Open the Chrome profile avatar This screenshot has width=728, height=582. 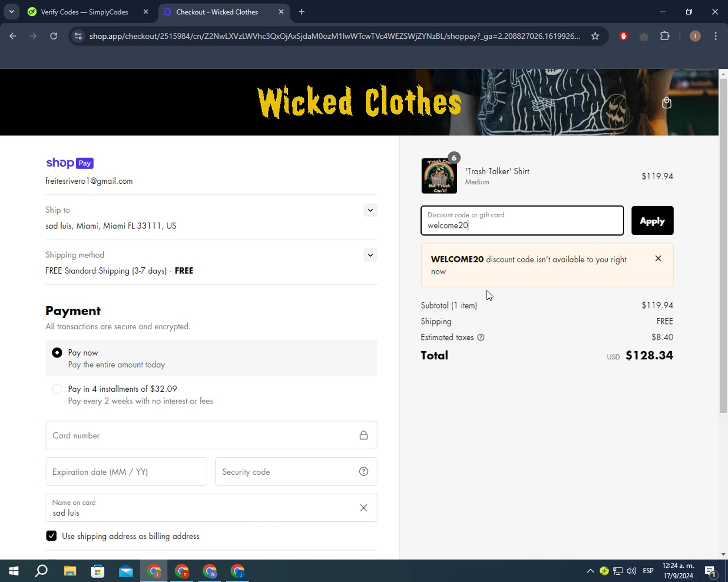[695, 36]
